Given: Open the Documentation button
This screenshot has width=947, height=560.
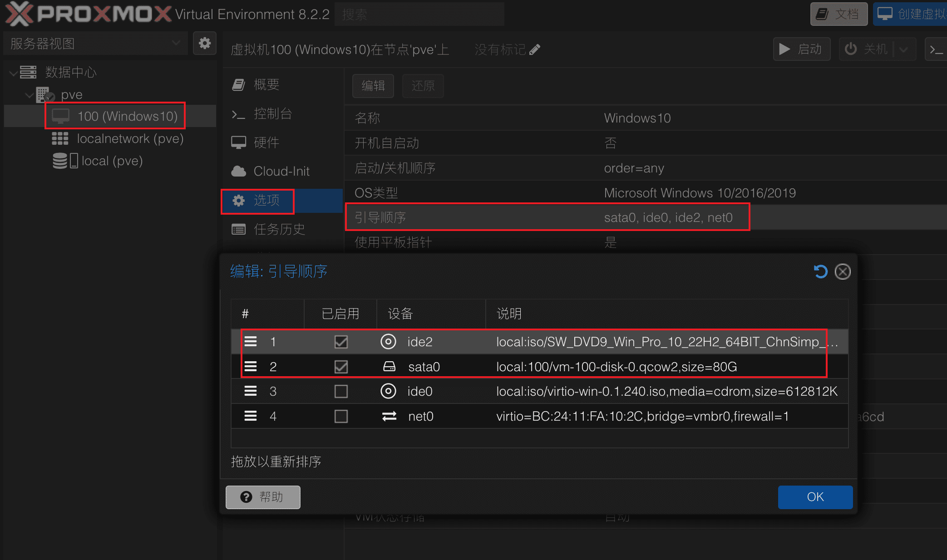Looking at the screenshot, I should point(838,14).
